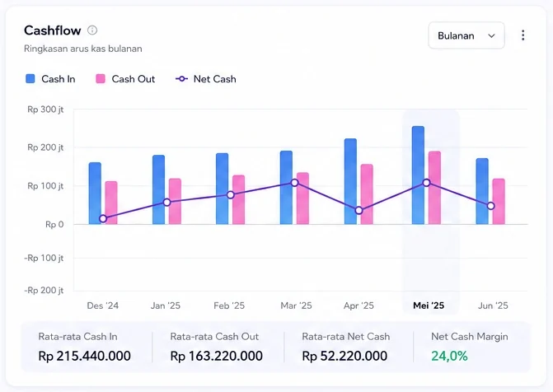The height and width of the screenshot is (392, 553).
Task: Toggle the Cash In legend series
Action: pos(50,79)
